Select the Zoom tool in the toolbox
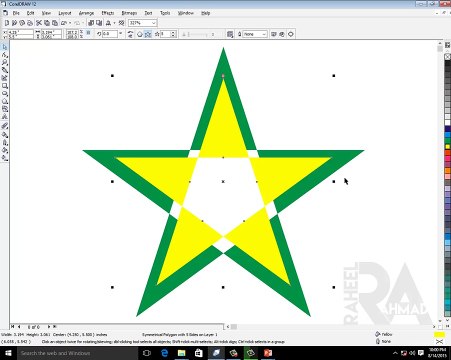This screenshot has width=451, height=360. (5, 62)
